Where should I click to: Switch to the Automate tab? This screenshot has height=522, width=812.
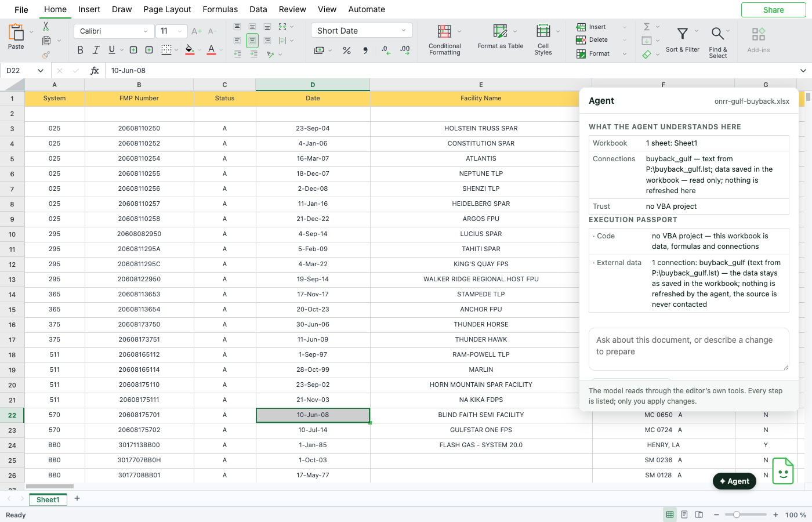click(x=367, y=9)
